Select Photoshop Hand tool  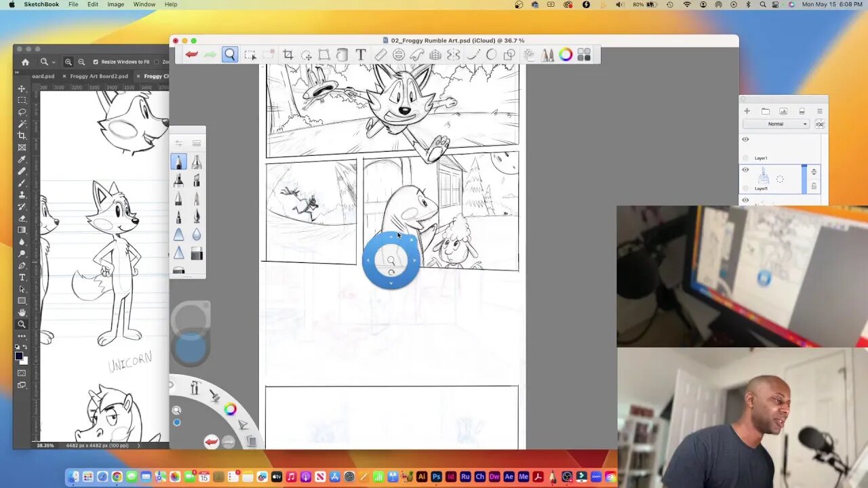click(x=22, y=312)
